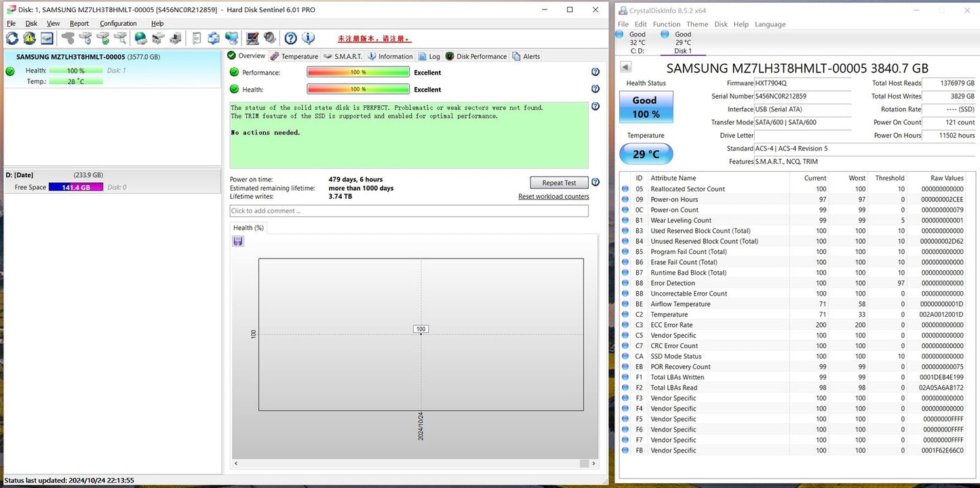Click the help icon next to Repeat Test
980x488 pixels.
(595, 182)
